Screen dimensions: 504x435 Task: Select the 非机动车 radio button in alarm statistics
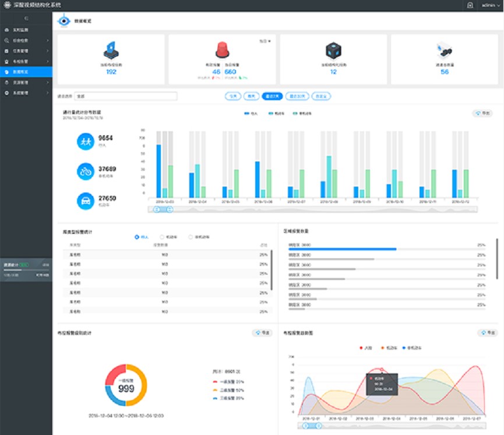click(190, 237)
